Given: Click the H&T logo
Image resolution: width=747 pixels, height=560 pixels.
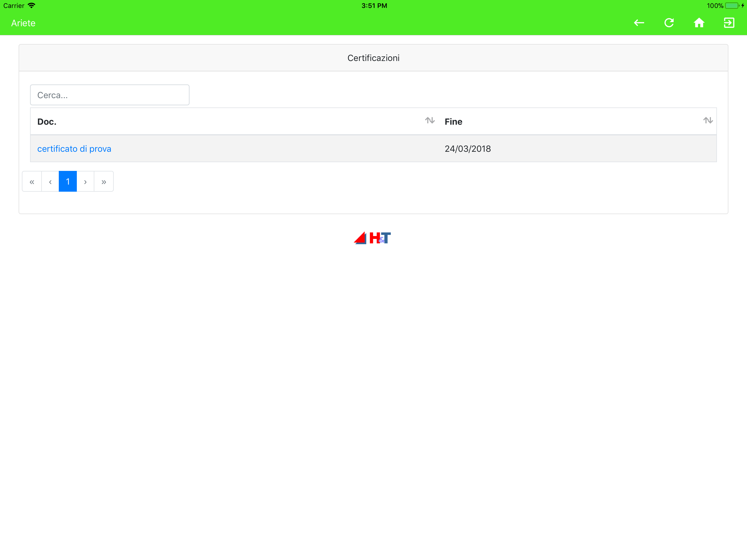Looking at the screenshot, I should [x=372, y=238].
